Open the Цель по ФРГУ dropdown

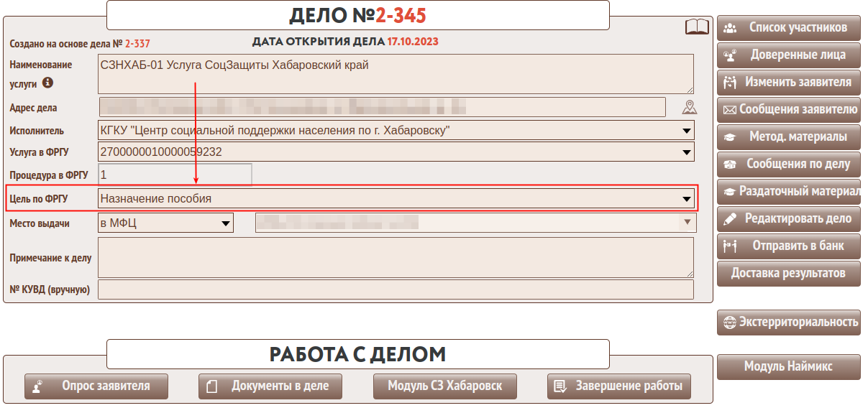click(396, 199)
